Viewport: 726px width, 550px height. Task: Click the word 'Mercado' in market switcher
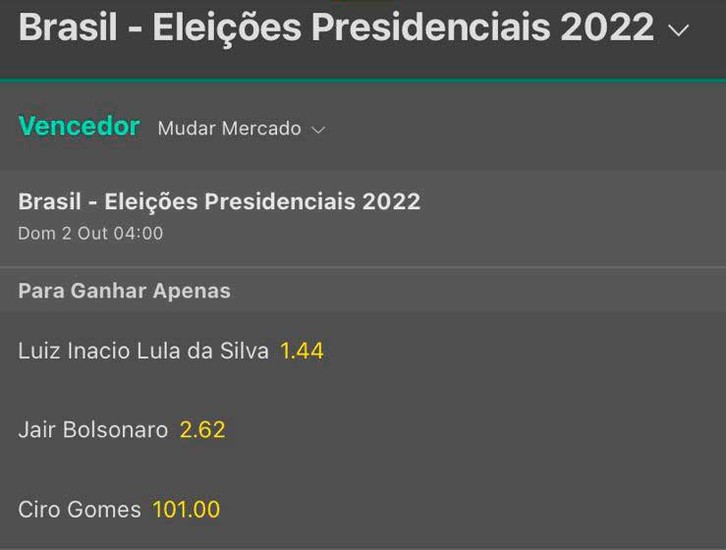click(x=264, y=129)
